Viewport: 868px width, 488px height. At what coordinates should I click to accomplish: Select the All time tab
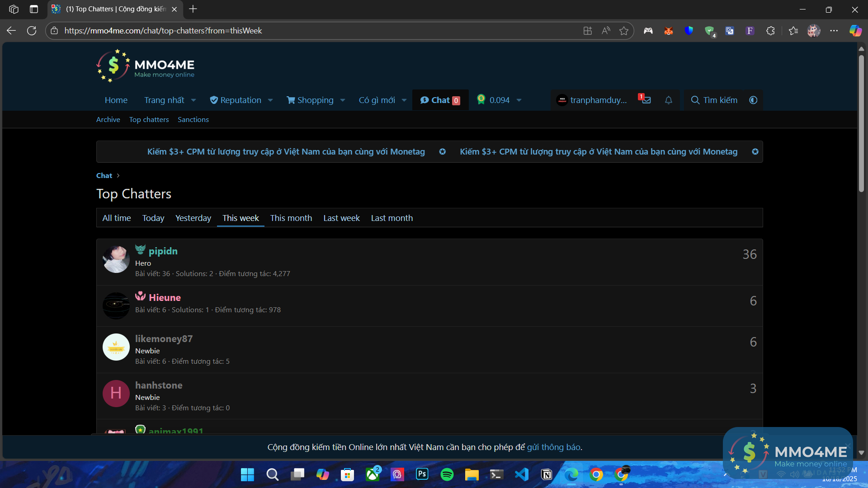tap(116, 218)
